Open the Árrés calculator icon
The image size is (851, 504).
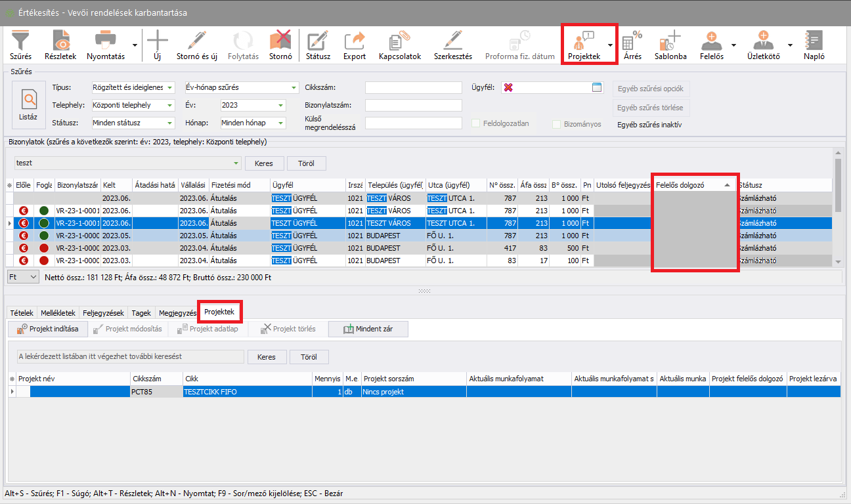tap(632, 41)
